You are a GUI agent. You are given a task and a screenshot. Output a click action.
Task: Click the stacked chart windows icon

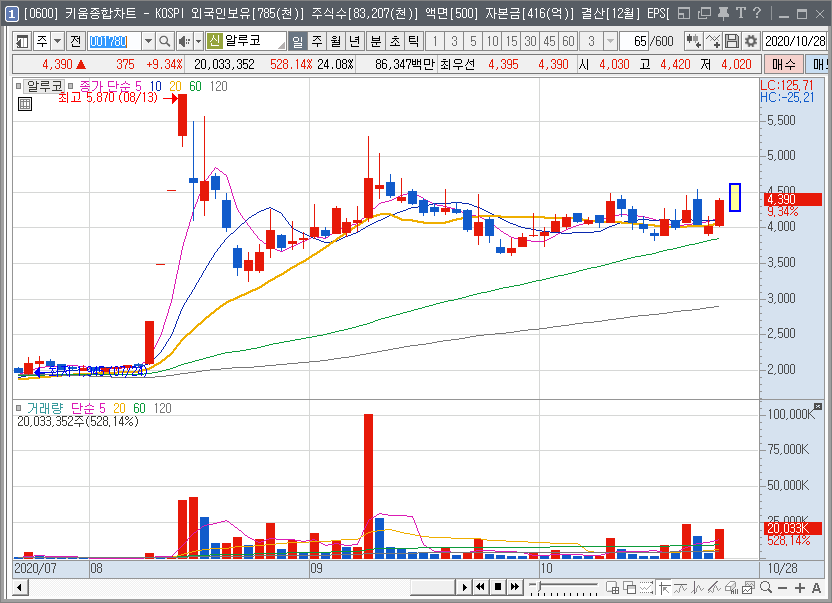click(x=749, y=588)
